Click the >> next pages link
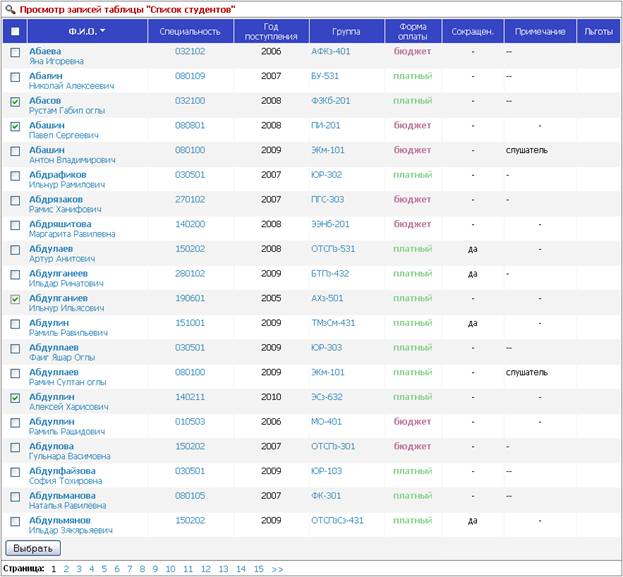This screenshot has height=577, width=623. click(277, 569)
